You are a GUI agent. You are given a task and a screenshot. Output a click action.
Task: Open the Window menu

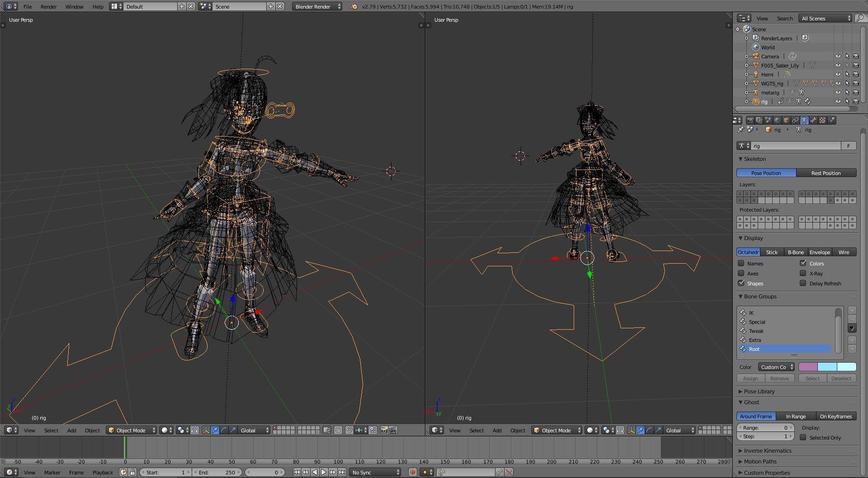[75, 6]
